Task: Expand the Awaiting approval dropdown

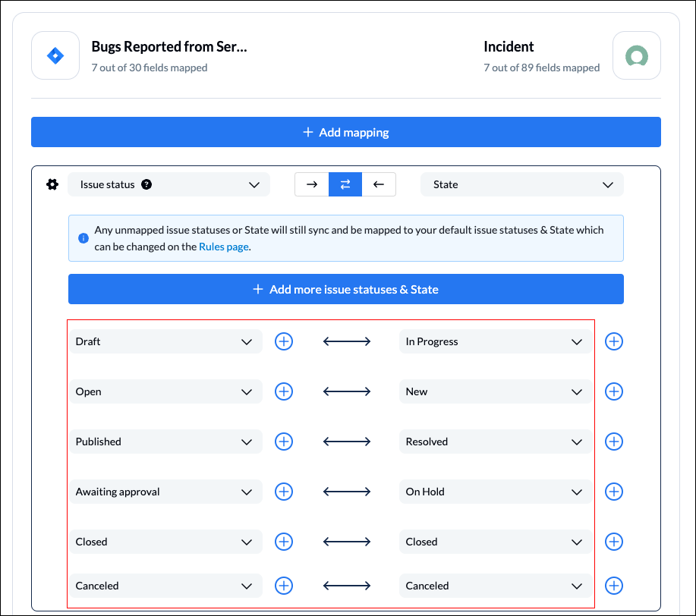Action: 247,492
